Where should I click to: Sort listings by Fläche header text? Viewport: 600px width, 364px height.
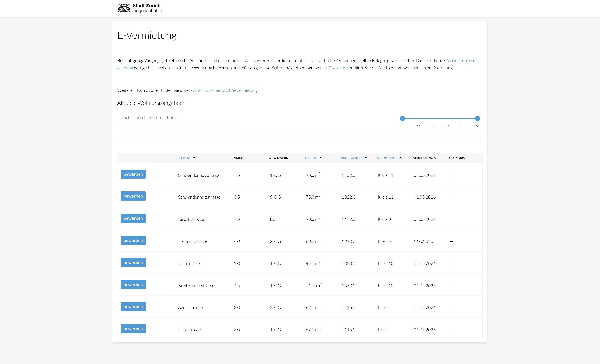pos(311,158)
